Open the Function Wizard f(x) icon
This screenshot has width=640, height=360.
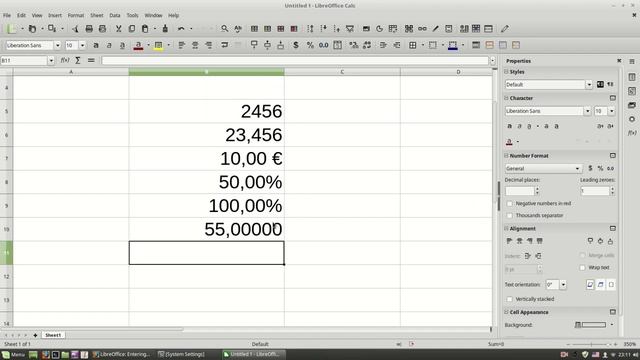65,60
